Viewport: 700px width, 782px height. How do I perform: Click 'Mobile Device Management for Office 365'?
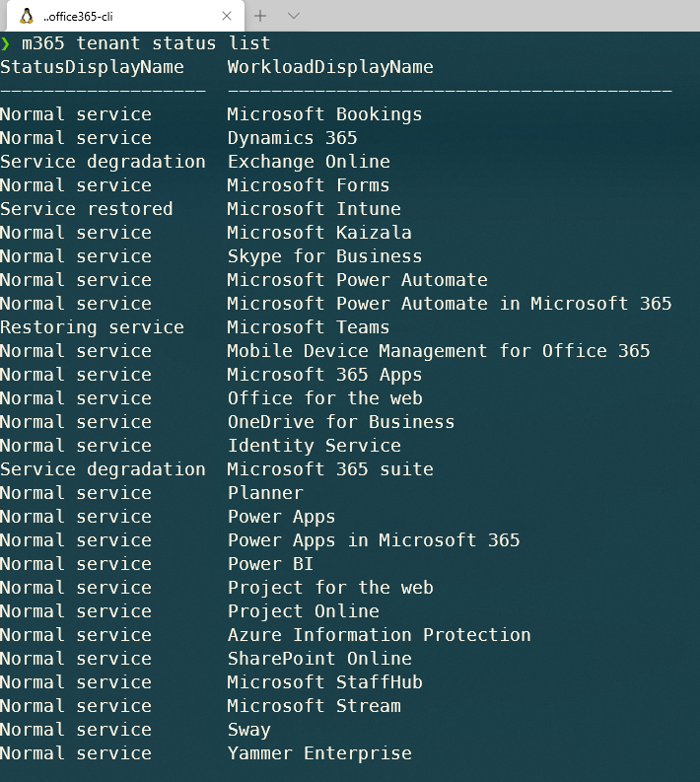pyautogui.click(x=439, y=351)
